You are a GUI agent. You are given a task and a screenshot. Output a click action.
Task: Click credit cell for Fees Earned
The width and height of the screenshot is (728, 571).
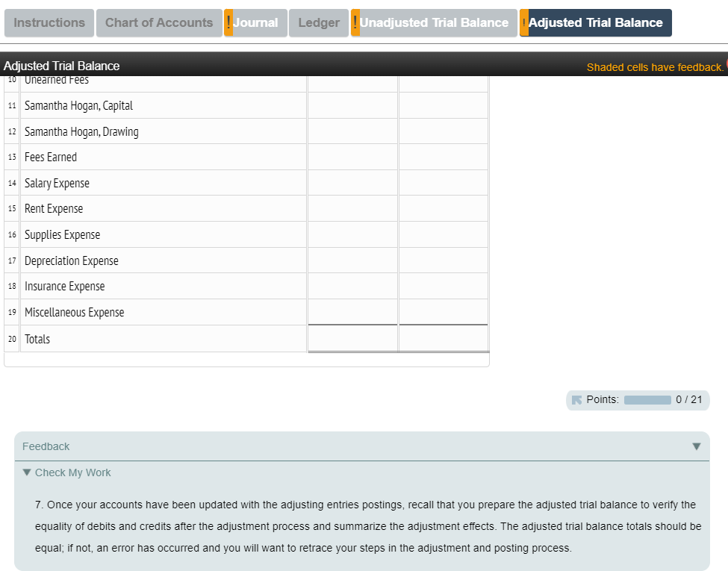click(x=444, y=157)
